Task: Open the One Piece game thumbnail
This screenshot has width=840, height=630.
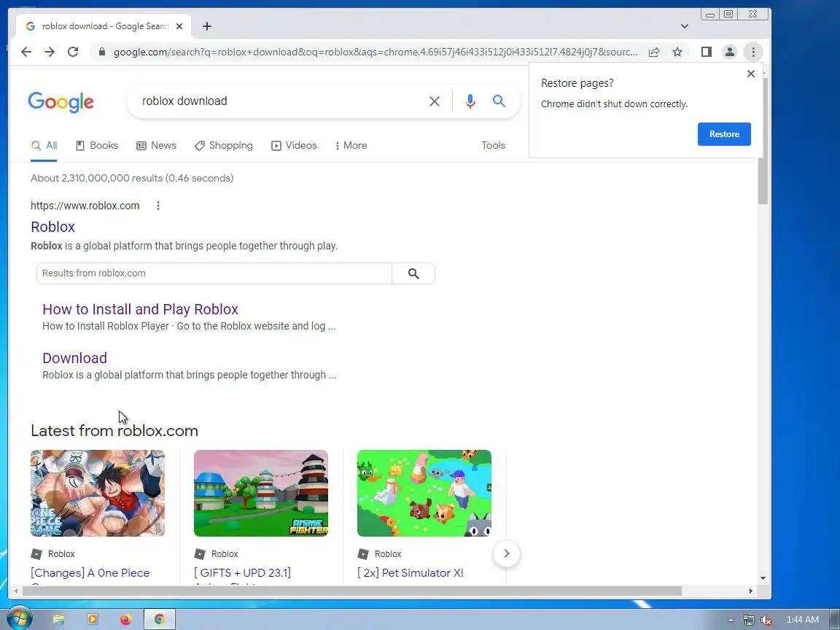Action: [98, 494]
